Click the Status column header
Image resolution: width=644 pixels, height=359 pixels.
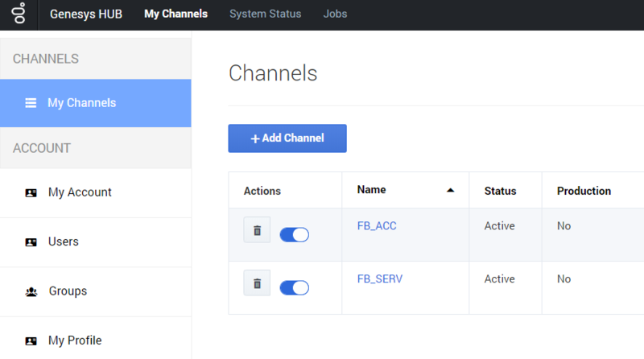tap(500, 191)
